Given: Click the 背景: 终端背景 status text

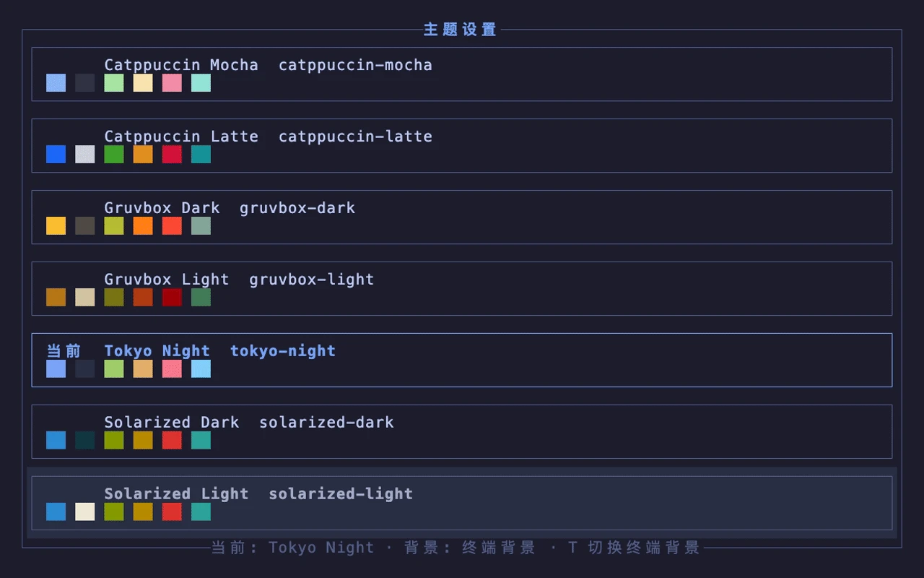Looking at the screenshot, I should 470,548.
